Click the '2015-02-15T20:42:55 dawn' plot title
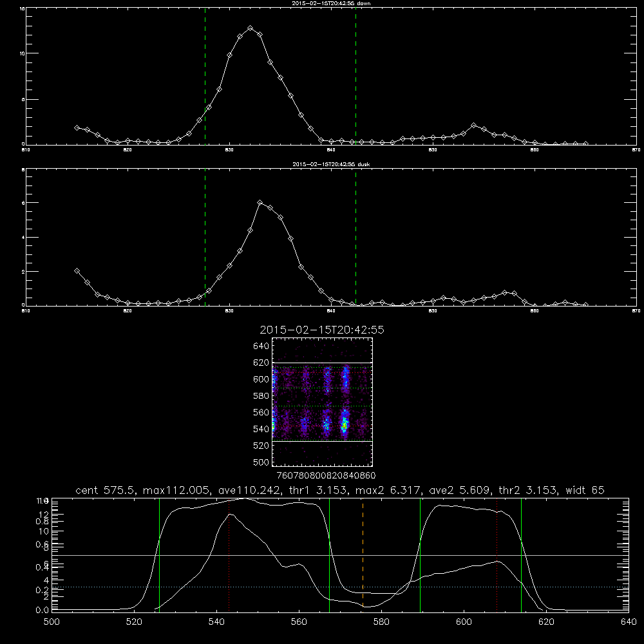 331,3
